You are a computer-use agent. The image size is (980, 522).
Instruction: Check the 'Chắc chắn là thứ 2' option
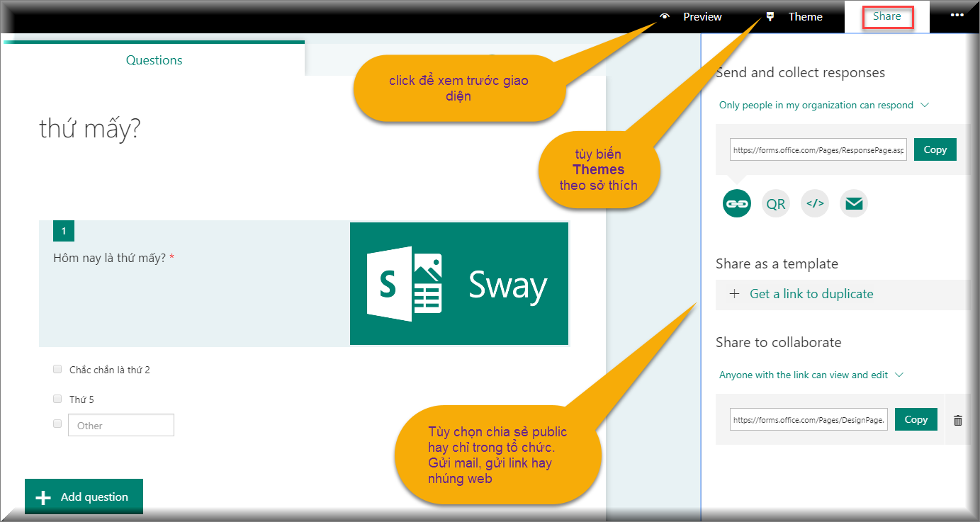click(x=57, y=369)
